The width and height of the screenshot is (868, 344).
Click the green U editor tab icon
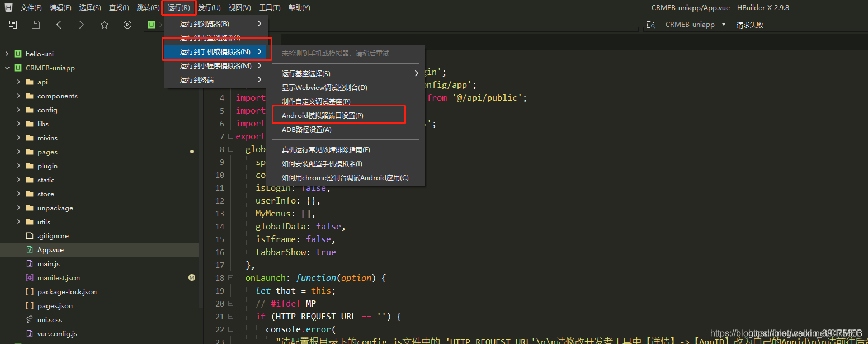(x=152, y=25)
